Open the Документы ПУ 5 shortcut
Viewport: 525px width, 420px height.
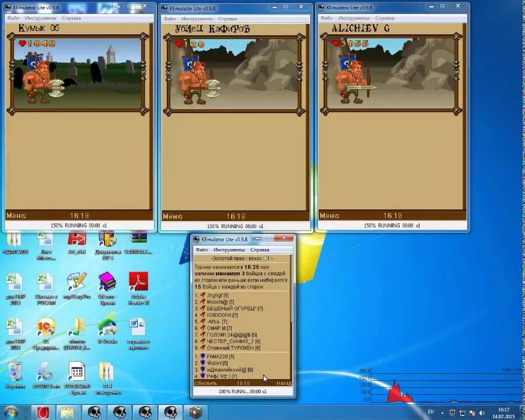107,246
